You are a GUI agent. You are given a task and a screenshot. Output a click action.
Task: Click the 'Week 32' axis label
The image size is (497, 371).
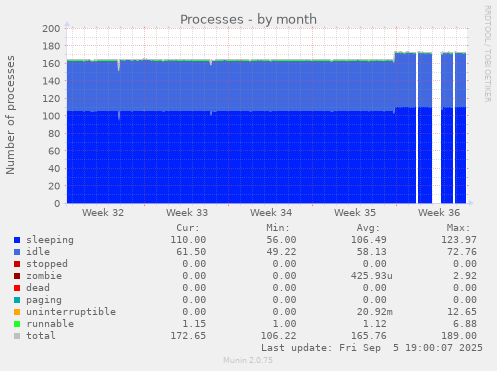(103, 213)
